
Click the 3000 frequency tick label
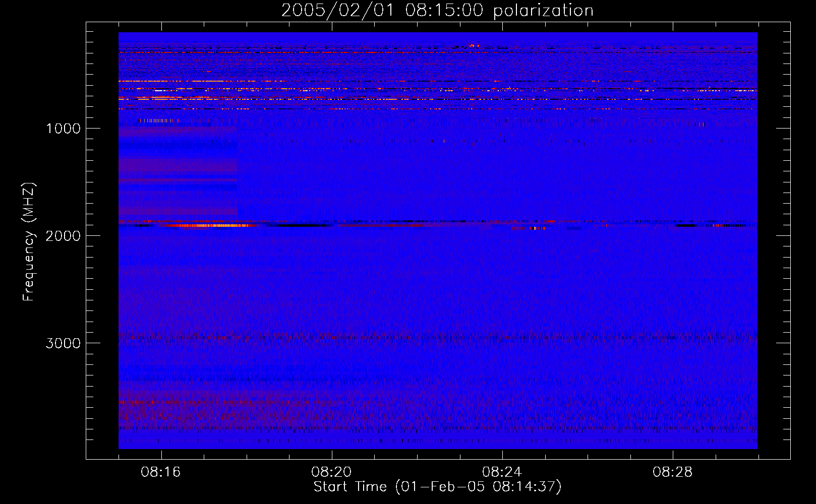[63, 343]
